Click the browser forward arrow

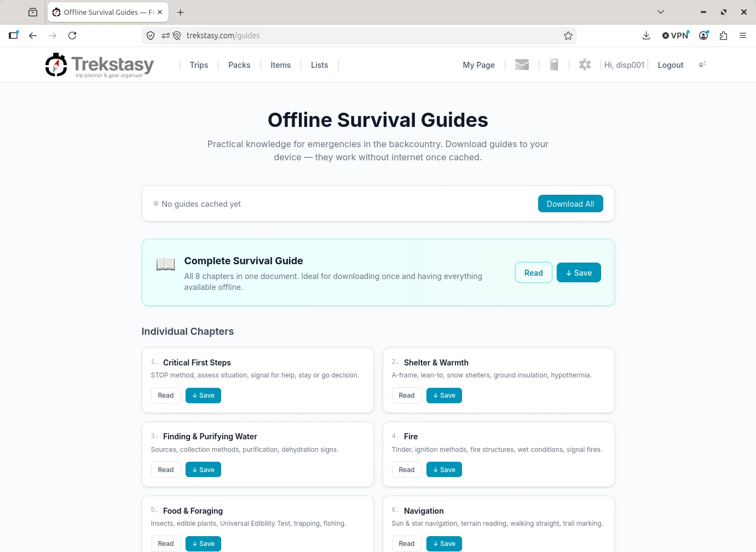(53, 36)
